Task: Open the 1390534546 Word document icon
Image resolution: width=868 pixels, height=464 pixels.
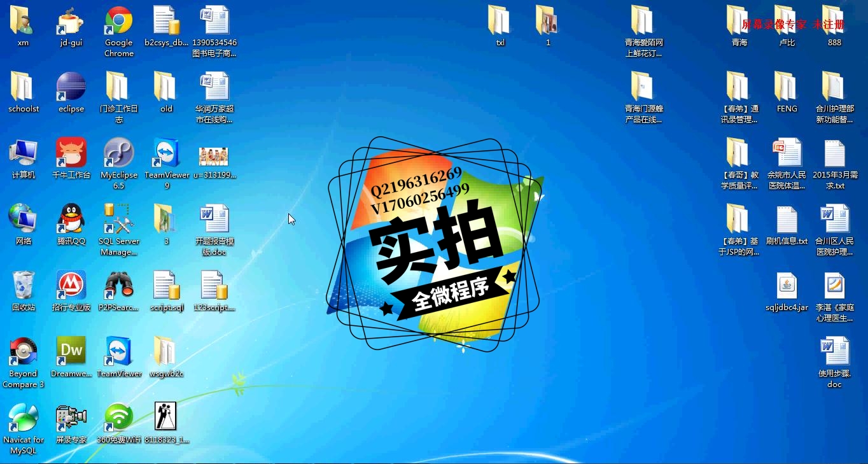Action: (214, 20)
